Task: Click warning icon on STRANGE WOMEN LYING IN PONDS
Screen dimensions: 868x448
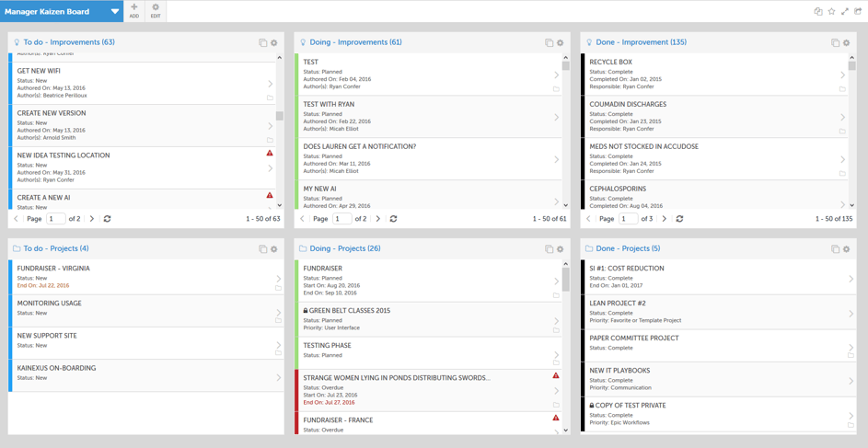Action: click(x=556, y=375)
